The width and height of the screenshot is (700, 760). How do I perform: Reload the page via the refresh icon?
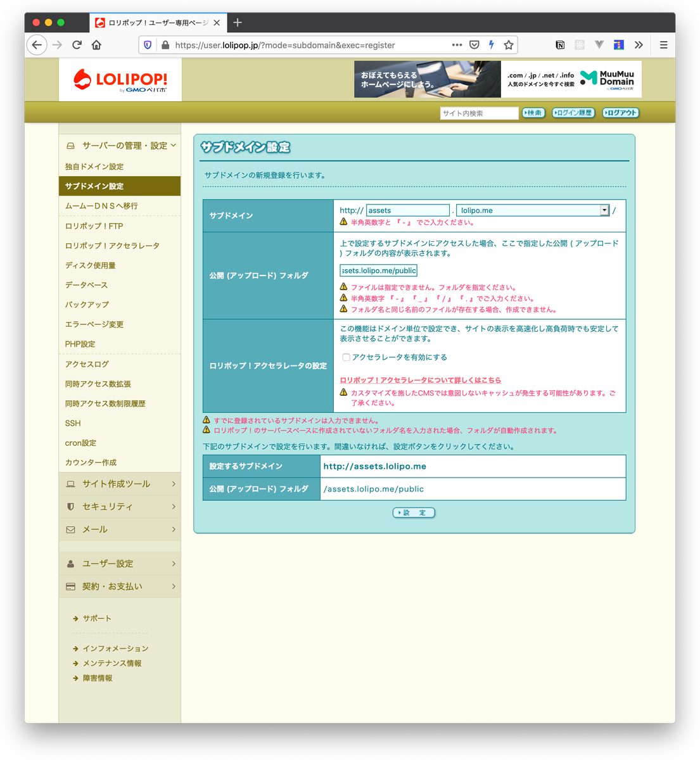point(77,45)
